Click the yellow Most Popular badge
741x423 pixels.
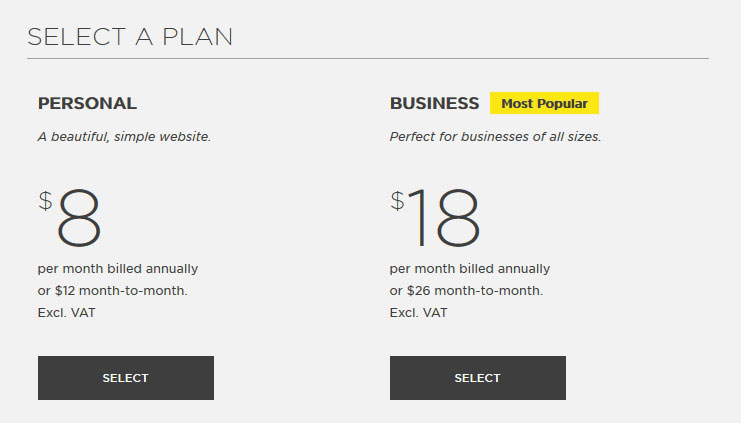click(x=544, y=103)
